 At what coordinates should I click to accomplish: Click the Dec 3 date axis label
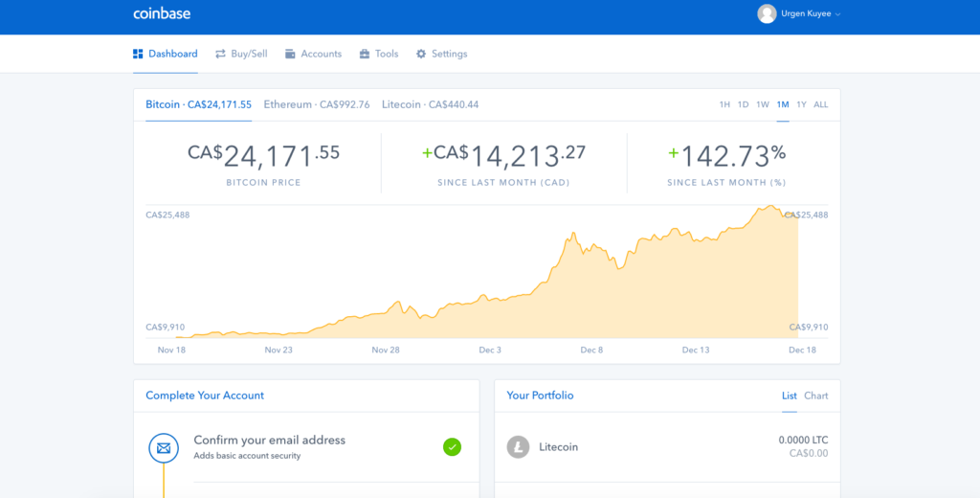pyautogui.click(x=490, y=350)
